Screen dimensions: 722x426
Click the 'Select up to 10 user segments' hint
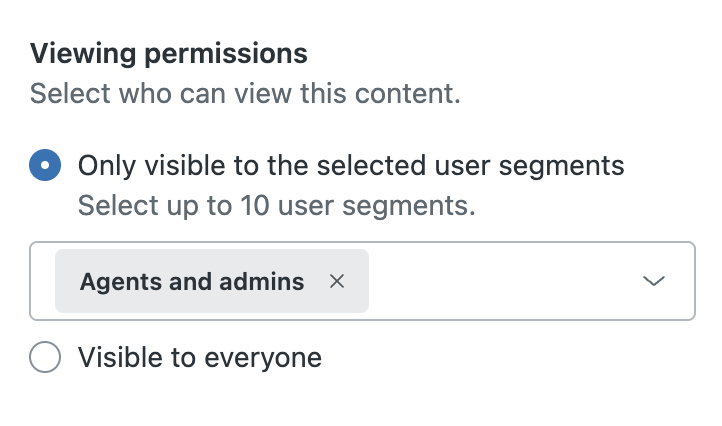(x=276, y=206)
